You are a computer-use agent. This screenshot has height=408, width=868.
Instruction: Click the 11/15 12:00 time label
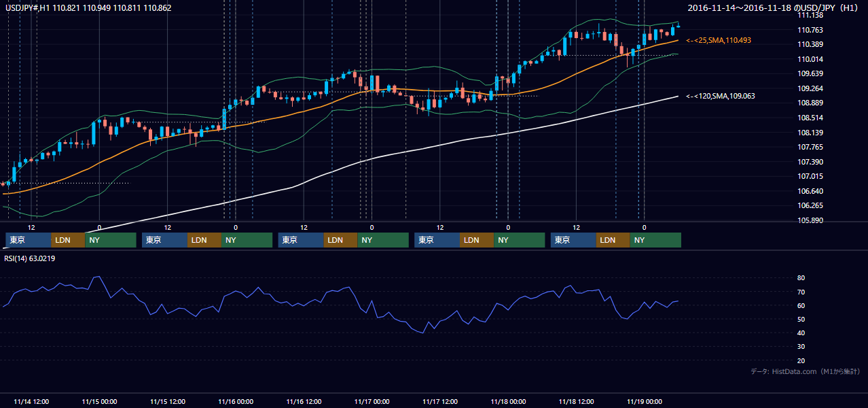pos(167,401)
